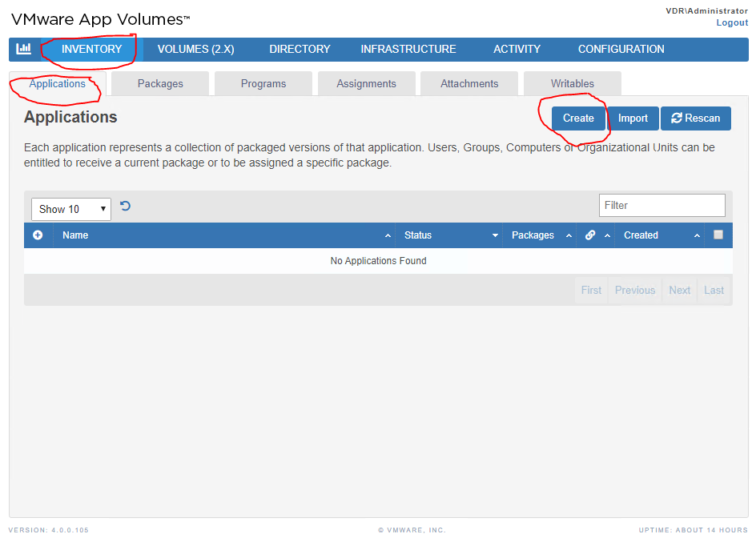Open the dashboard chart icon
Screen dimensions: 756x538
pyautogui.click(x=24, y=49)
